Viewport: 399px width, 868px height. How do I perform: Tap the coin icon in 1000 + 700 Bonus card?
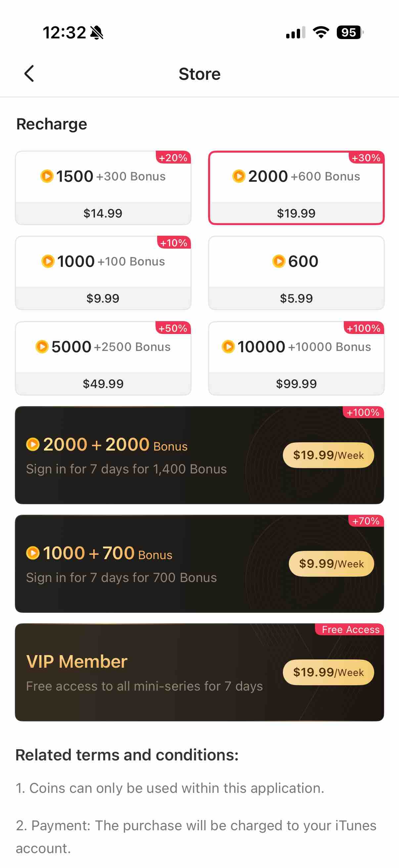click(x=33, y=553)
